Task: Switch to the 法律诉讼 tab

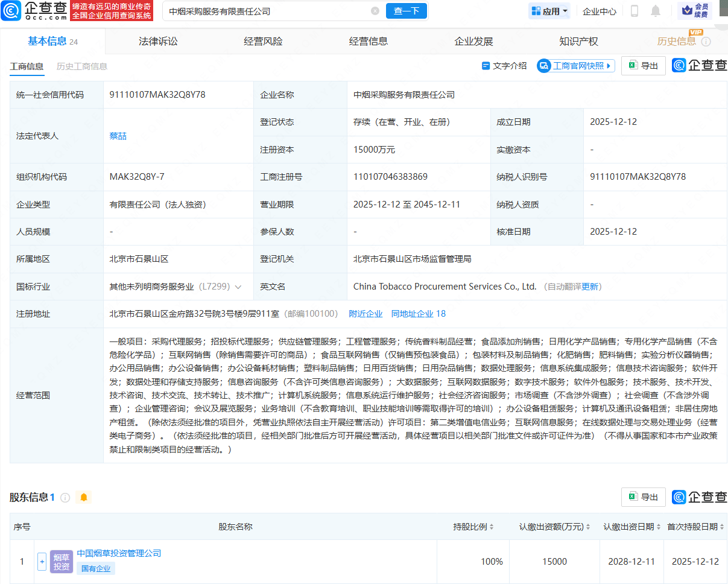Action: [x=158, y=41]
